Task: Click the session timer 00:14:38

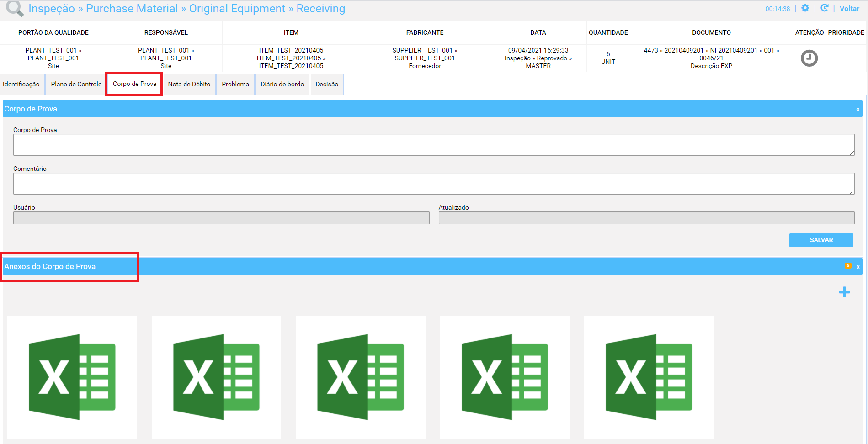Action: (x=777, y=9)
